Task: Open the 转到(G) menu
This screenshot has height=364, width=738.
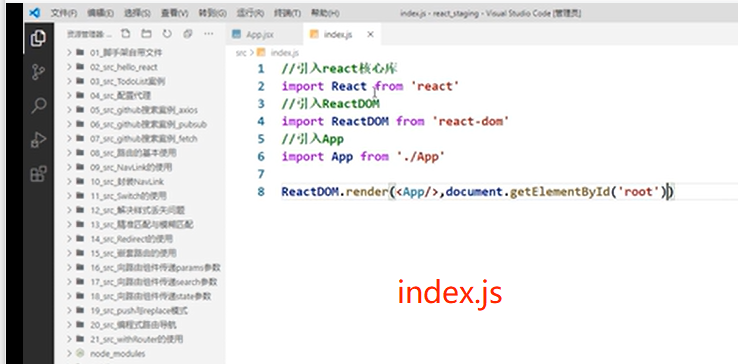Action: click(212, 13)
